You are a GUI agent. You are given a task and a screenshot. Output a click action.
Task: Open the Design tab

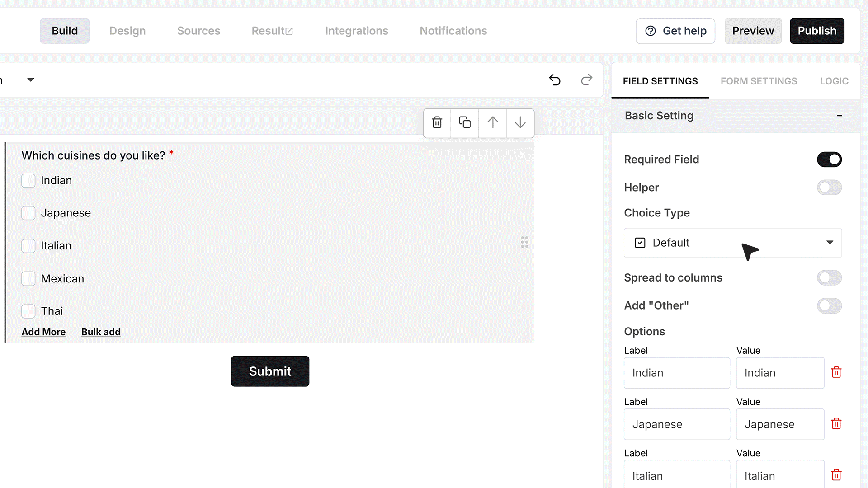click(127, 31)
